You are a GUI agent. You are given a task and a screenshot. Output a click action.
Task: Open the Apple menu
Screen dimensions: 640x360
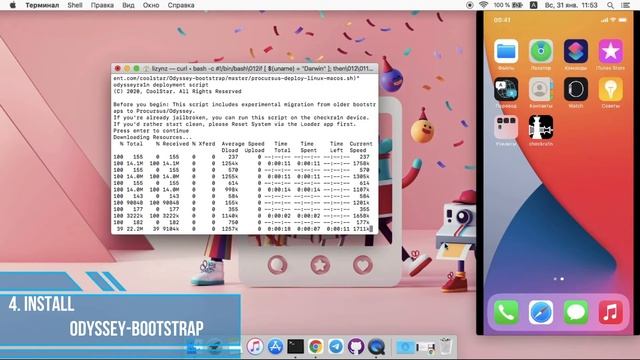[x=13, y=5]
